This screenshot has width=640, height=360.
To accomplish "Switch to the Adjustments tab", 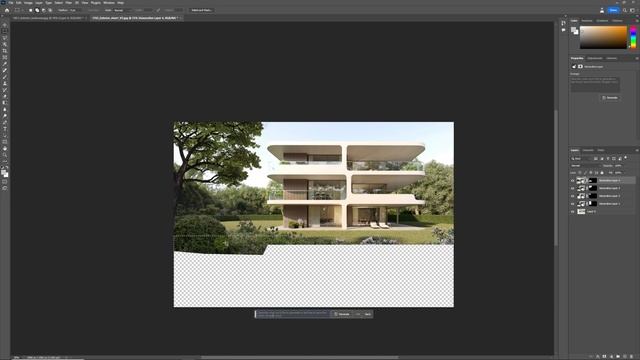I will (595, 58).
